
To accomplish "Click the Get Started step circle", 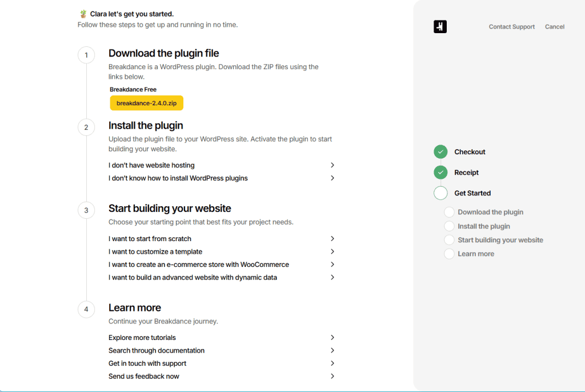I will pyautogui.click(x=440, y=193).
